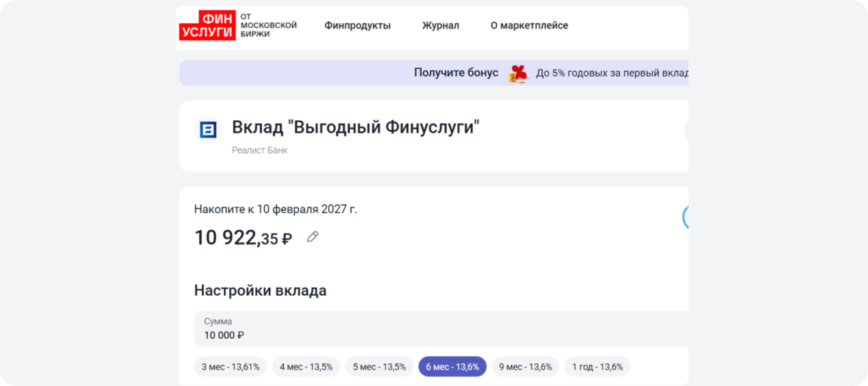Viewport: 868px width, 386px height.
Task: Click the Реалист Банк label
Action: pyautogui.click(x=259, y=150)
